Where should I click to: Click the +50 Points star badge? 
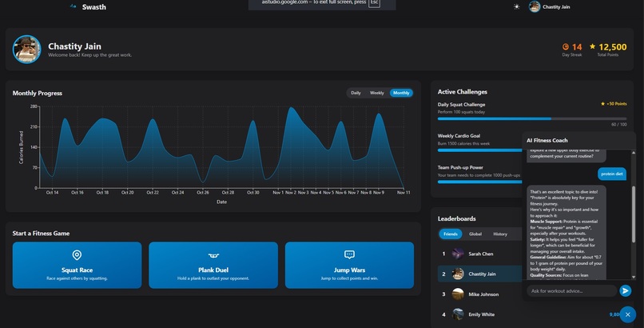[614, 104]
